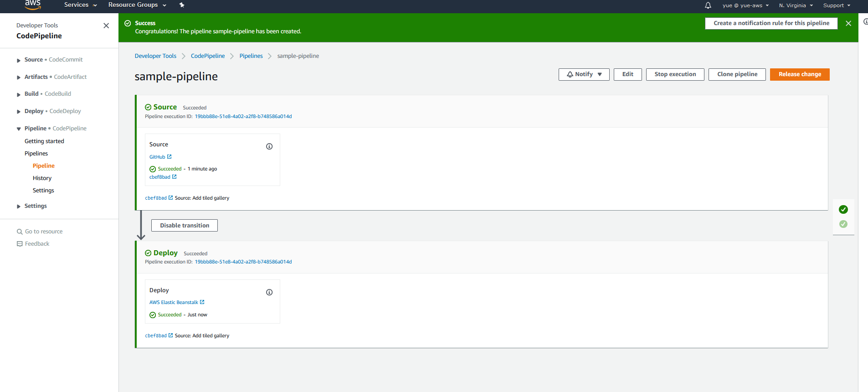Click the lower faded check stage indicator

point(843,224)
